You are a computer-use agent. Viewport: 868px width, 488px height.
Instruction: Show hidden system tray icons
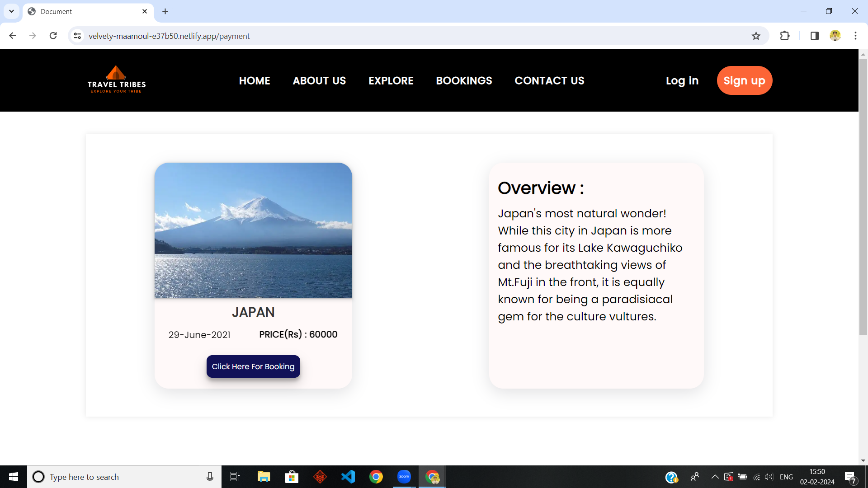point(715,477)
